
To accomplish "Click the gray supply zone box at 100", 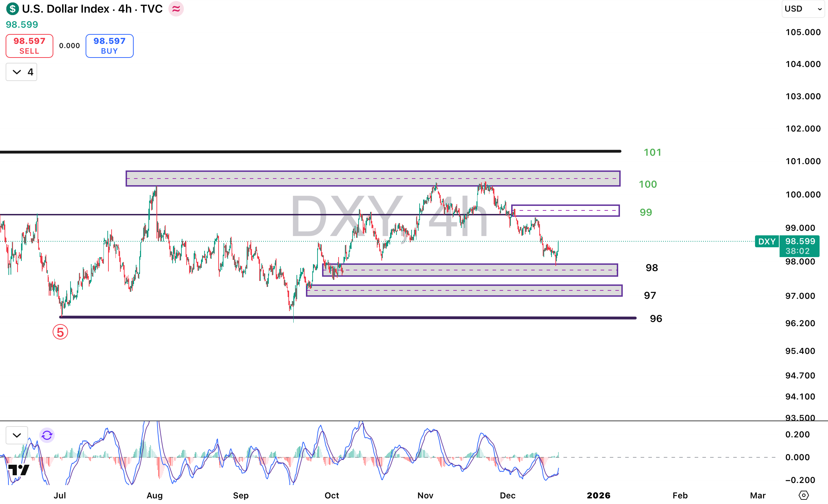I will tap(372, 177).
